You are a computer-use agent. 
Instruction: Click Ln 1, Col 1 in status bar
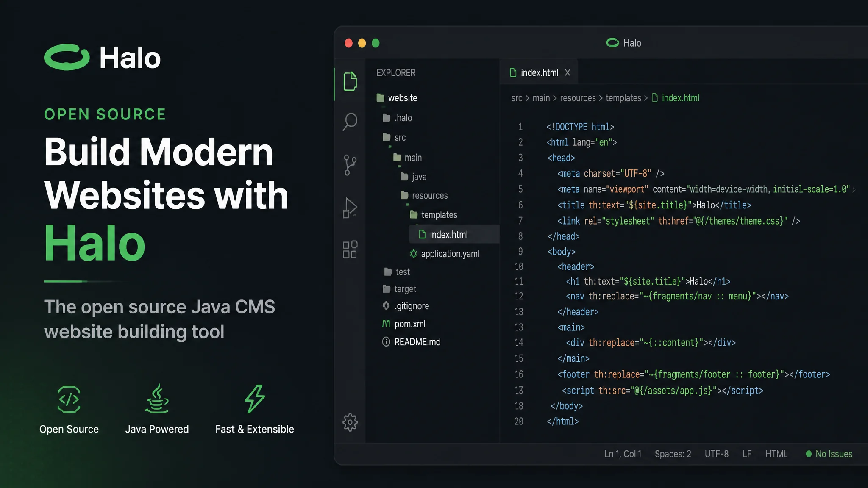tap(623, 454)
